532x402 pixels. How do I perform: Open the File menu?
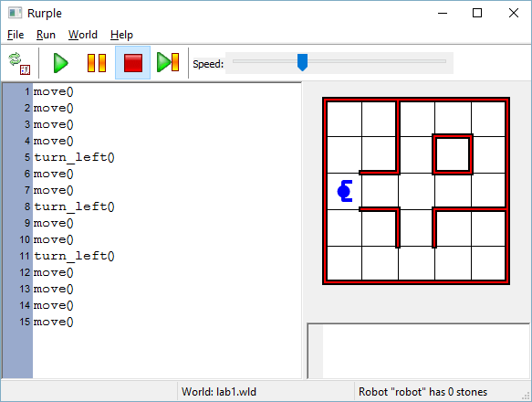click(x=16, y=35)
